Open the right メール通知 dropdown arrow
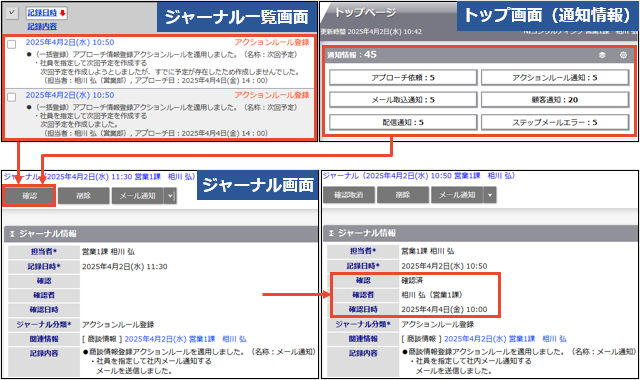 pyautogui.click(x=490, y=195)
